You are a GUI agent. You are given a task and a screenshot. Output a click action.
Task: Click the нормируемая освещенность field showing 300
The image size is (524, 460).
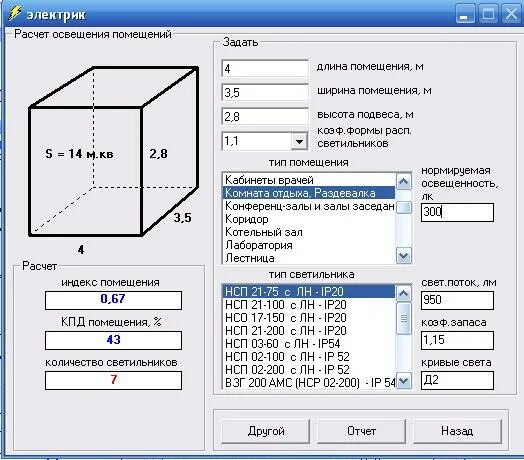457,212
